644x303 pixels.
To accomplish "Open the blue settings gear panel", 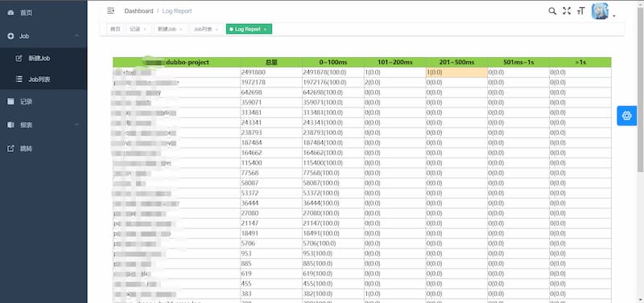I will point(627,116).
